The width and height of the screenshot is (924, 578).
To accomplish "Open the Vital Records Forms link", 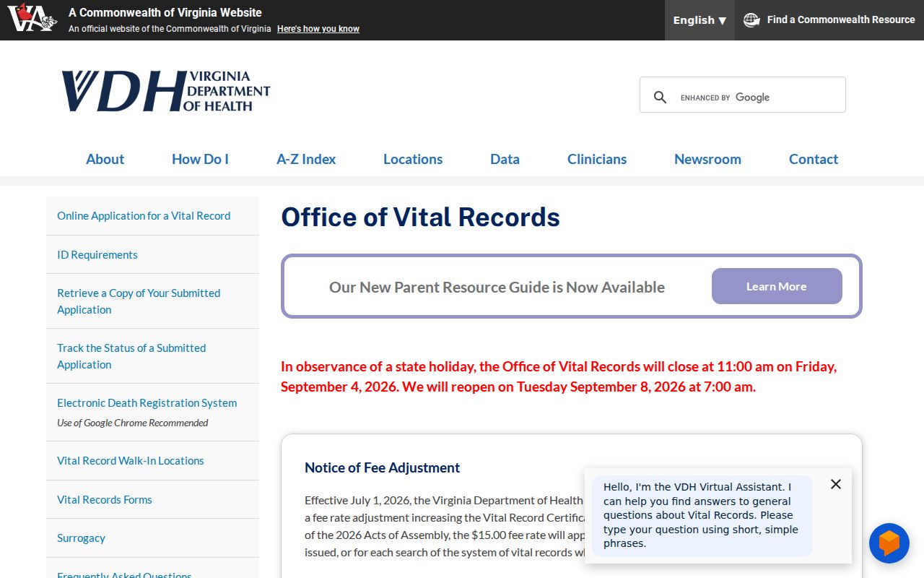I will point(105,499).
